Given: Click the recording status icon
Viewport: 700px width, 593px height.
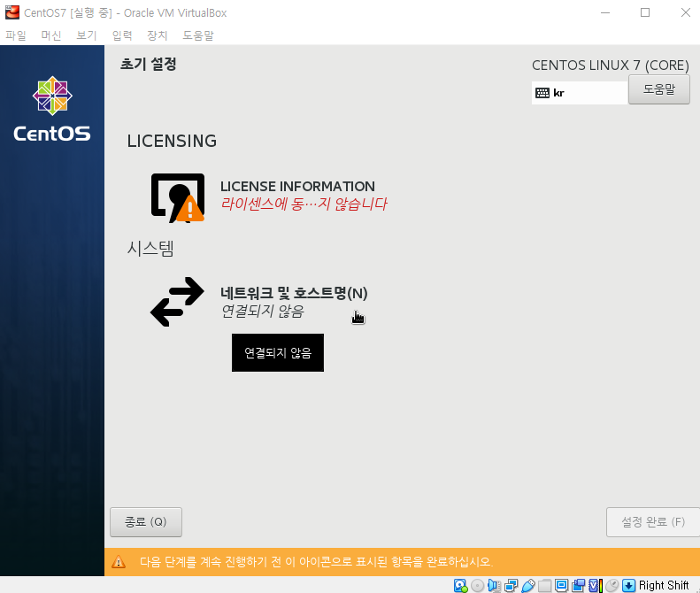Looking at the screenshot, I should [x=579, y=585].
